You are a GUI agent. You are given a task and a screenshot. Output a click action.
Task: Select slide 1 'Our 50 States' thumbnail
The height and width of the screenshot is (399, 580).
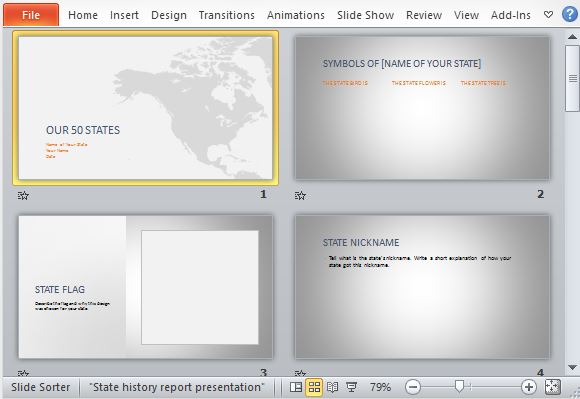(x=145, y=108)
